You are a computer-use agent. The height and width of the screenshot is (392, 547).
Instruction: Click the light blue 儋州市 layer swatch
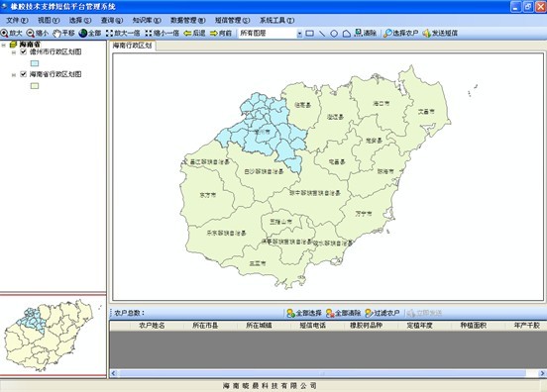point(35,63)
